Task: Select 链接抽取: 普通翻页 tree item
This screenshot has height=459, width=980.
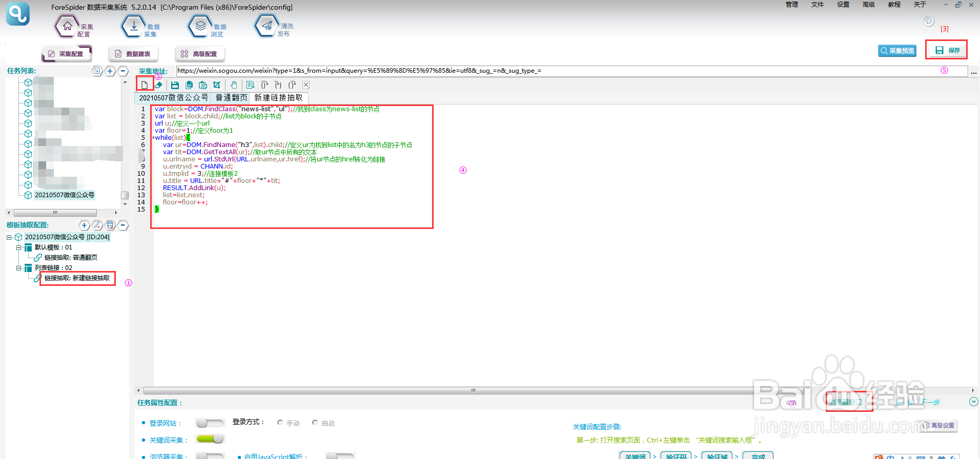Action: [71, 258]
